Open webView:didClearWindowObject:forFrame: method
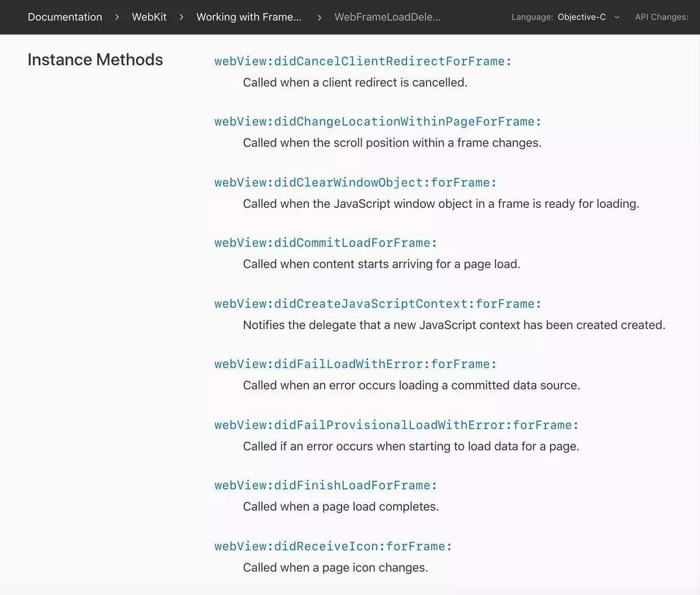The image size is (700, 595). (355, 182)
